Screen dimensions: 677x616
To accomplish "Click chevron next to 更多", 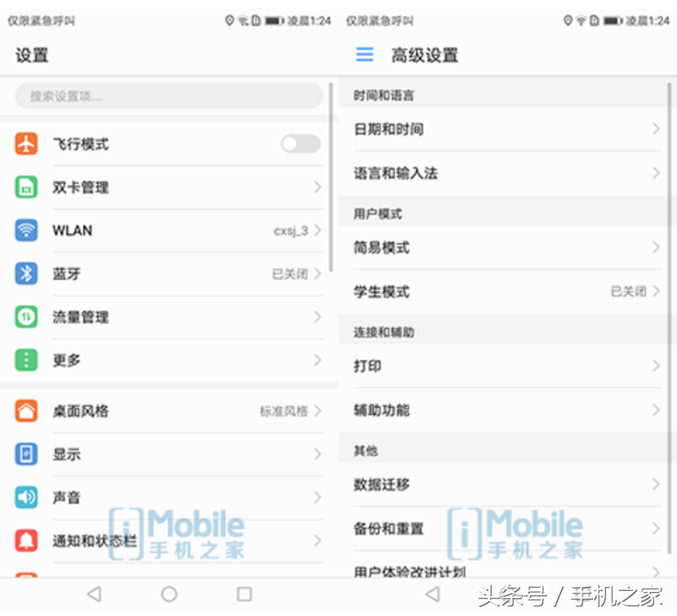I will (x=317, y=360).
